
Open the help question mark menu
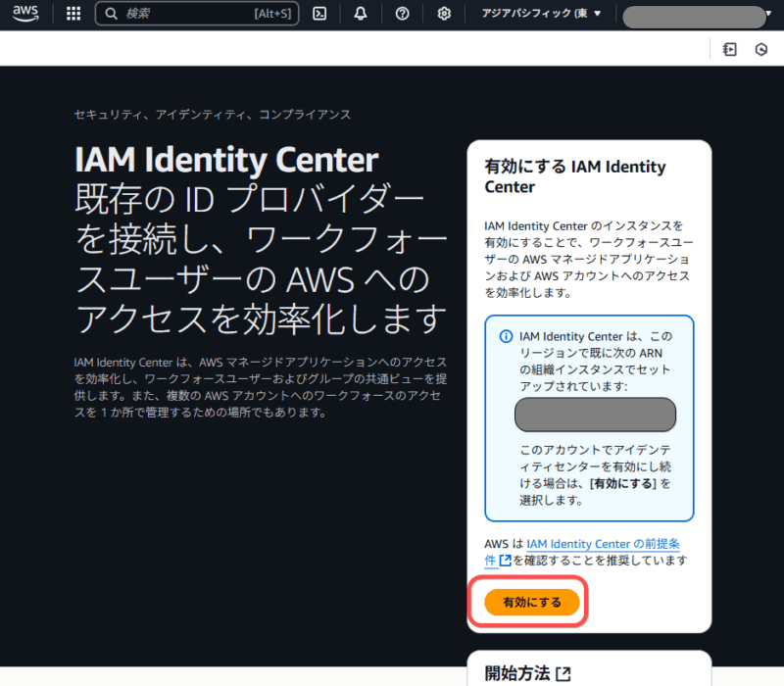[402, 14]
